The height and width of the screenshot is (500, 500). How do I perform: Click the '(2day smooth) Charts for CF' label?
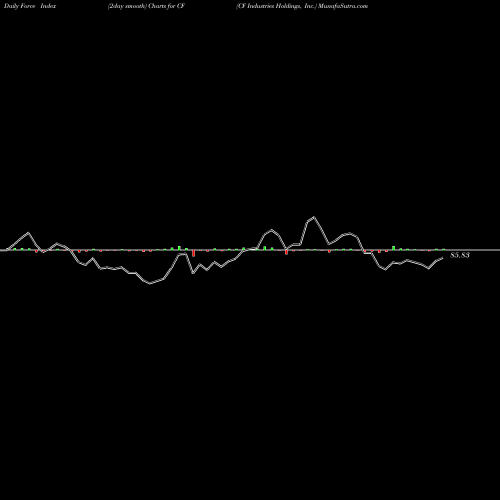[x=146, y=6]
